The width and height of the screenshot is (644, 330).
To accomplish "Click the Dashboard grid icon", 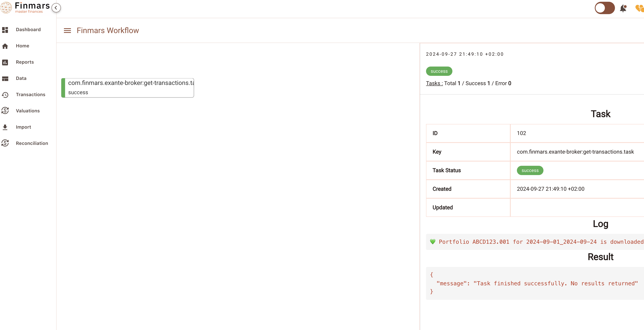I will tap(5, 30).
